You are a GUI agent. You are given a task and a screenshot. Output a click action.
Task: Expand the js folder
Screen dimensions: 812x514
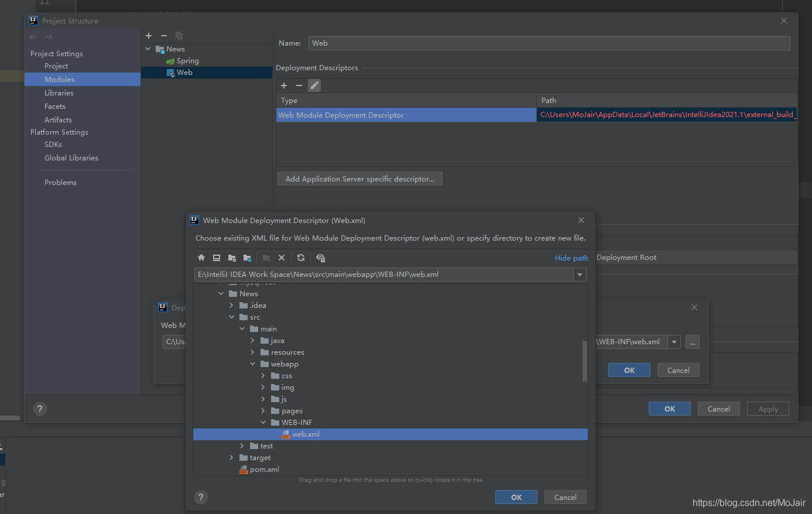click(x=263, y=399)
